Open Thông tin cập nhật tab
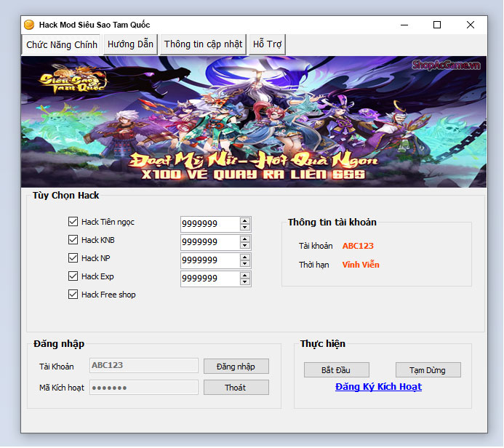The width and height of the screenshot is (504, 448). [203, 44]
